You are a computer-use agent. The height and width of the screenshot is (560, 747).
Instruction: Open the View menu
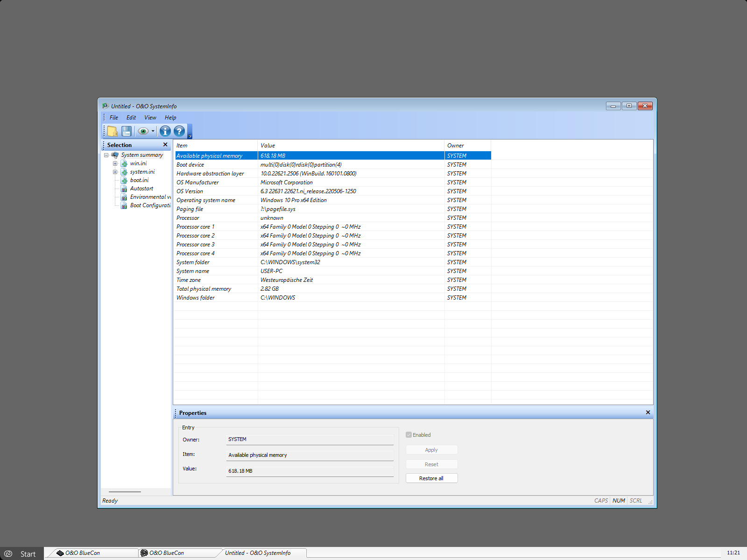coord(150,118)
